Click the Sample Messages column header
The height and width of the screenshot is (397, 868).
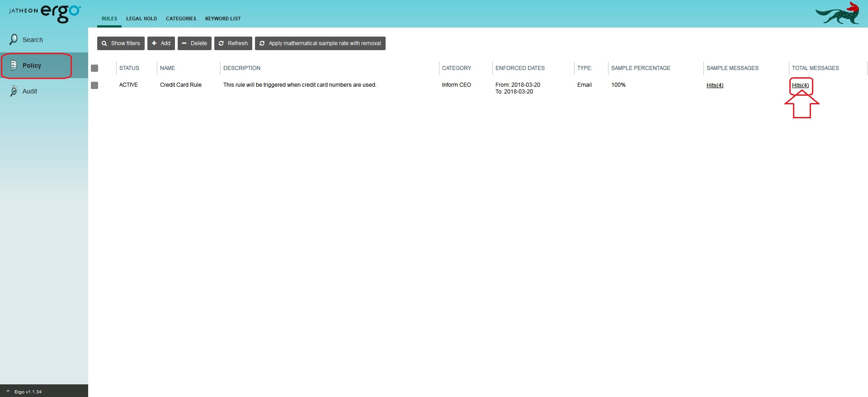coord(732,68)
